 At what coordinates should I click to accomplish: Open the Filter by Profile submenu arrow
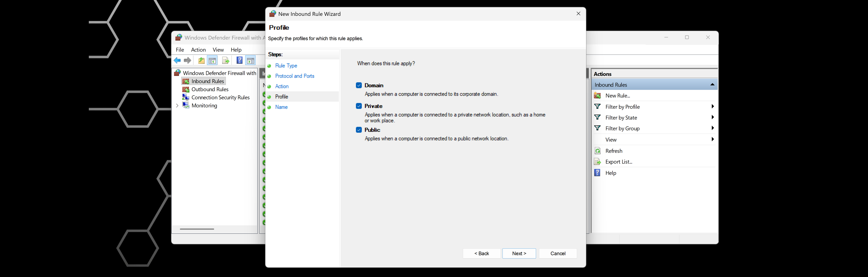pos(713,106)
